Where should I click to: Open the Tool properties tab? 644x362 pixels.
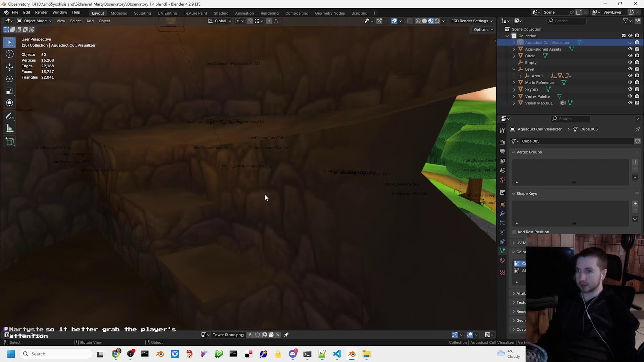(502, 130)
